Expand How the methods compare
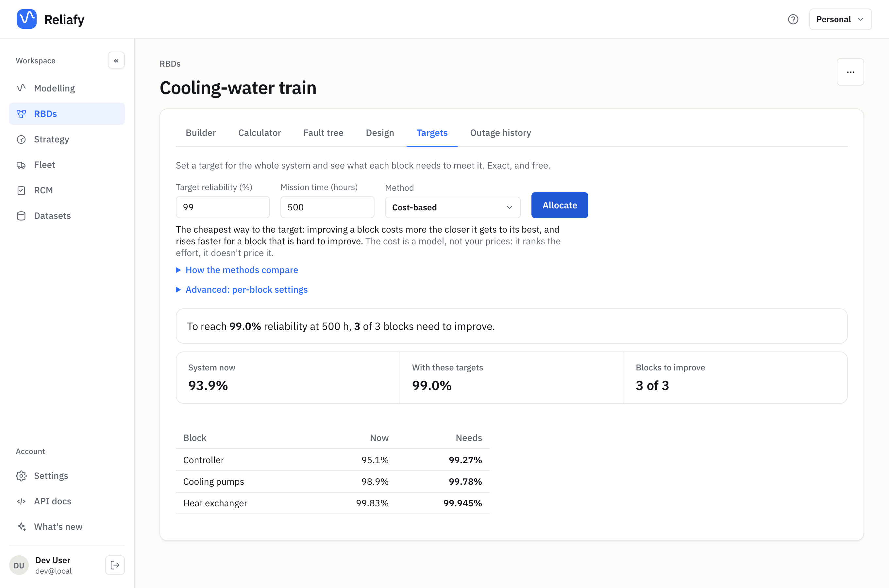The width and height of the screenshot is (889, 588). click(x=237, y=270)
